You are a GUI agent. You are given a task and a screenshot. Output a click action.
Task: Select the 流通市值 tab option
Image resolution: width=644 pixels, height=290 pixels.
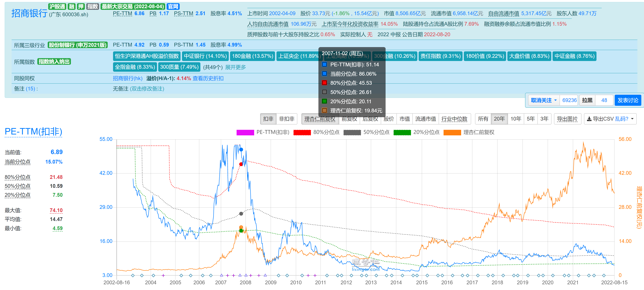(x=425, y=119)
